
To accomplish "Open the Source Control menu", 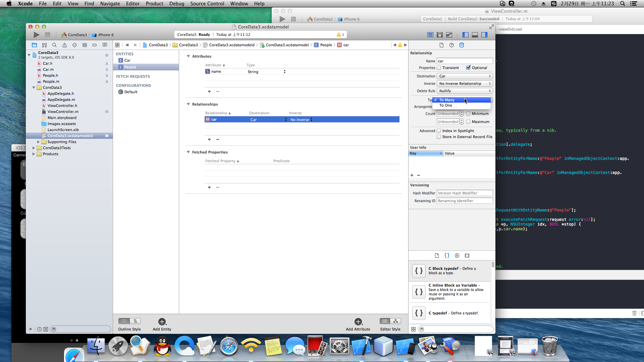I will click(207, 4).
